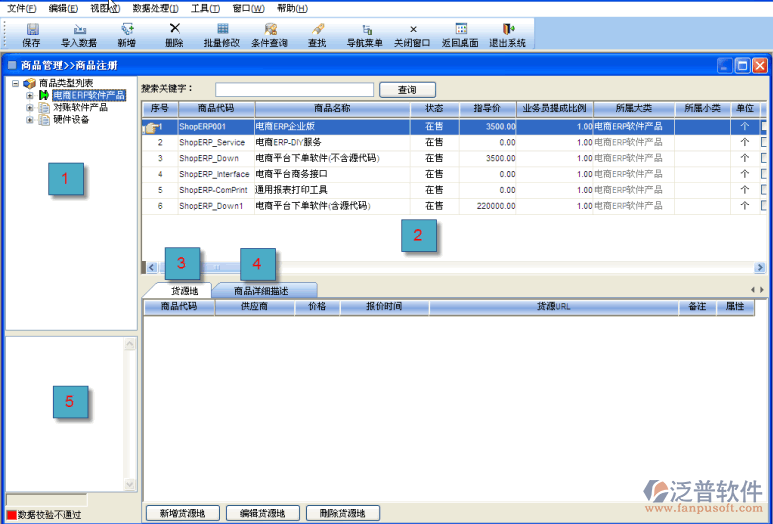Screen dimensions: 773x524
Task: Select 对账软件产品 in the category tree
Action: 80,107
